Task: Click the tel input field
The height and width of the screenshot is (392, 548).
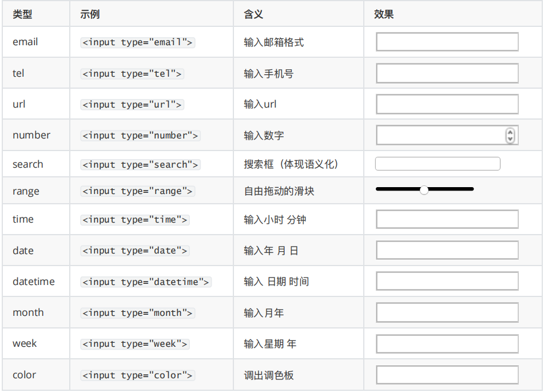Action: [447, 73]
